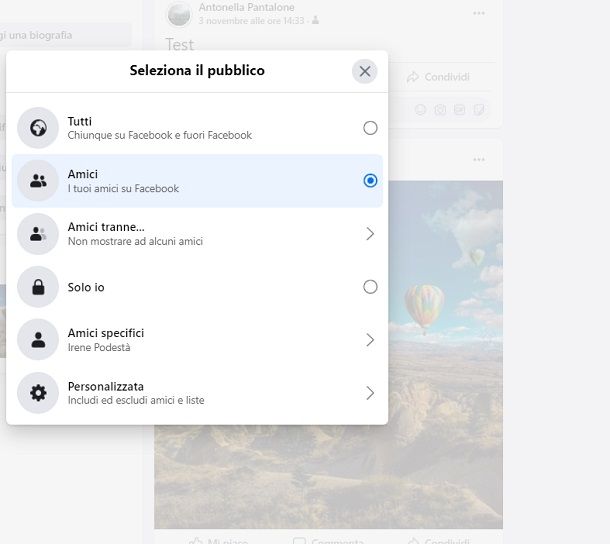Click 'Irene Podestà' subtitle text
Viewport: 610px width, 544px height.
click(x=99, y=347)
